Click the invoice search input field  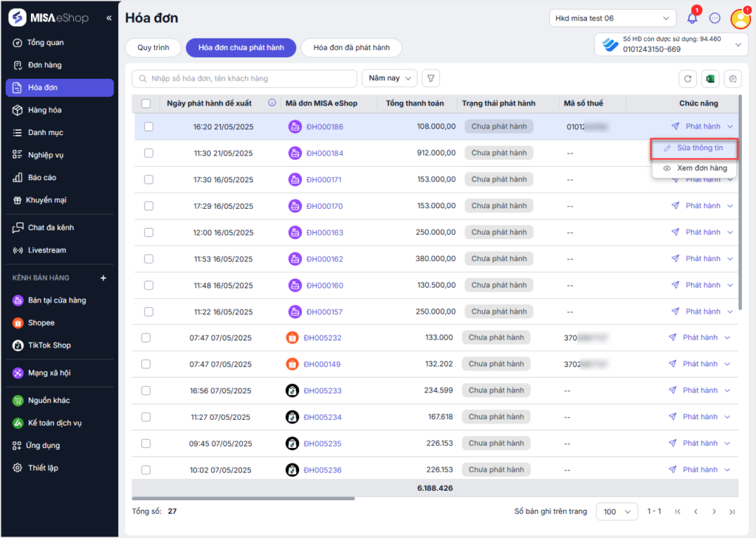(x=244, y=79)
